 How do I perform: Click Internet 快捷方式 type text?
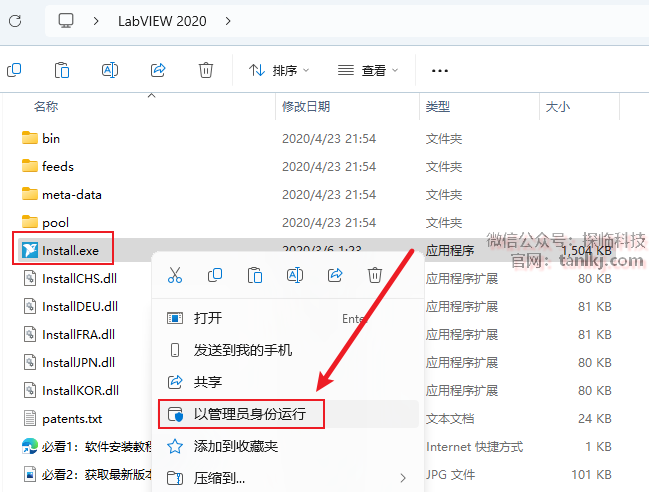point(474,447)
